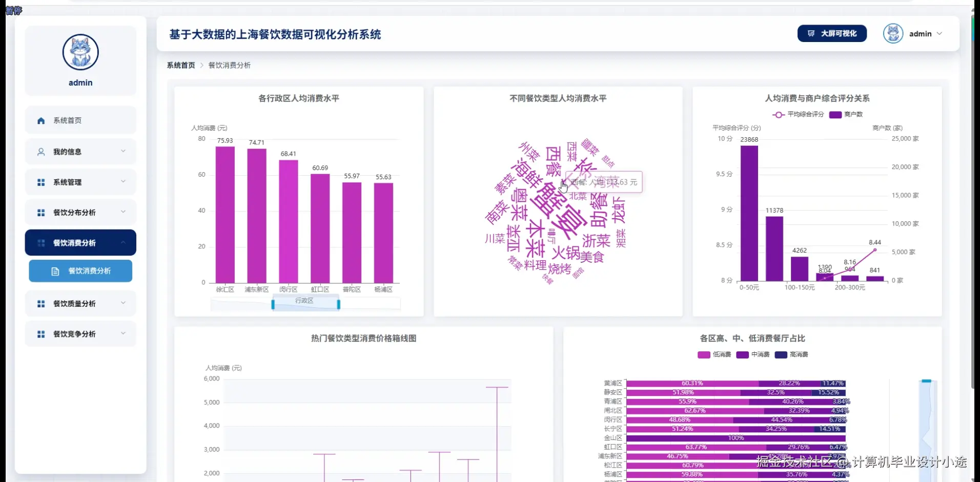This screenshot has width=980, height=482.
Task: Click the word 浙菜 in the word cloud
Action: coord(597,241)
